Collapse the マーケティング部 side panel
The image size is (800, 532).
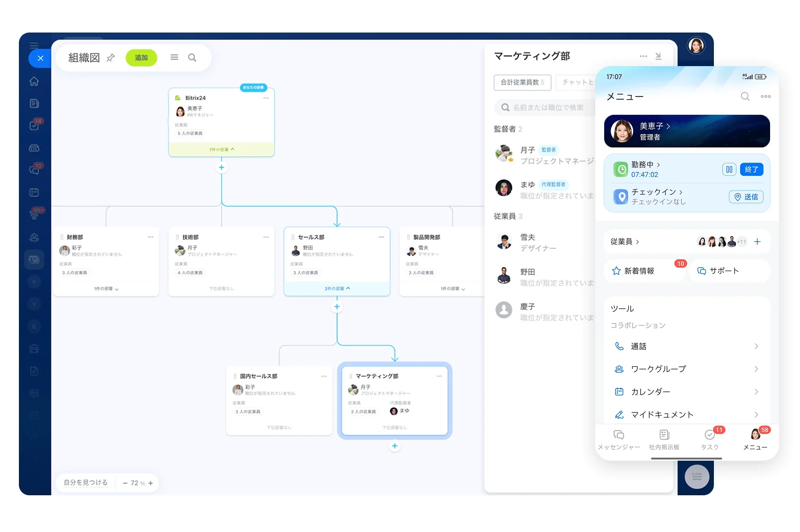[x=658, y=56]
